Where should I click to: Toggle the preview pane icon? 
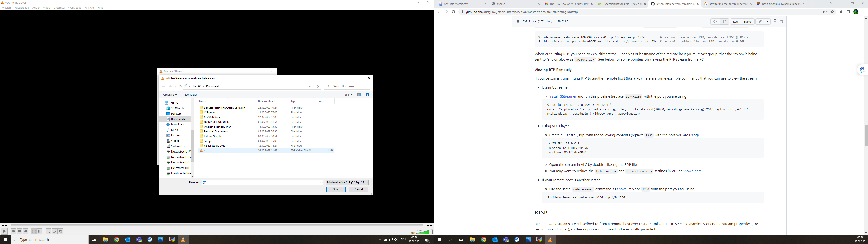pyautogui.click(x=359, y=95)
